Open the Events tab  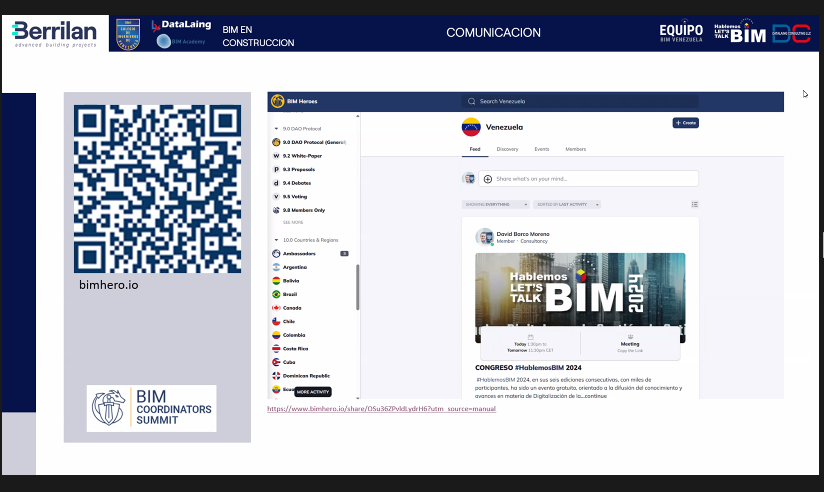pos(542,149)
